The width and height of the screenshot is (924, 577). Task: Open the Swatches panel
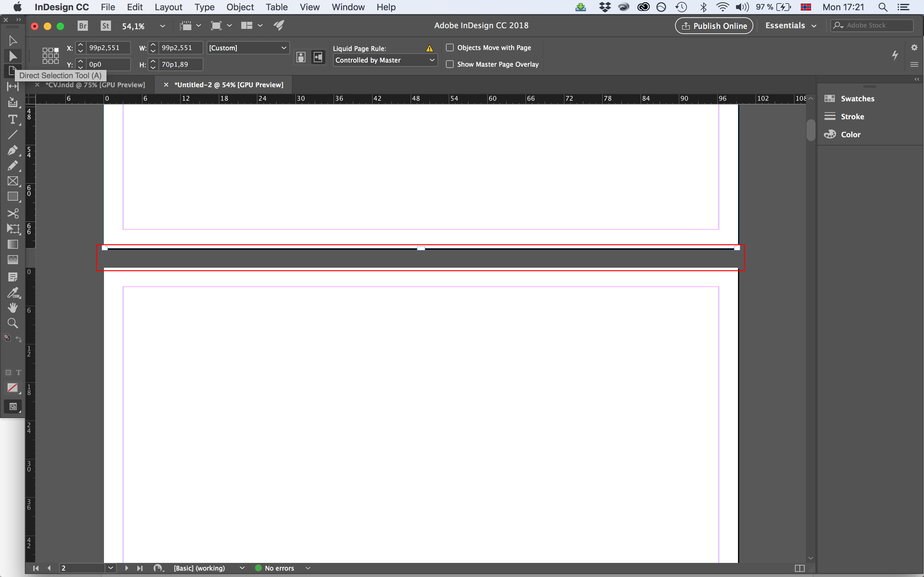click(x=858, y=98)
